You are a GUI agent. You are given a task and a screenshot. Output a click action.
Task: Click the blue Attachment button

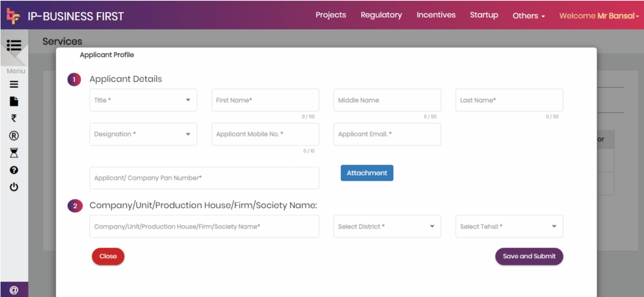(367, 173)
